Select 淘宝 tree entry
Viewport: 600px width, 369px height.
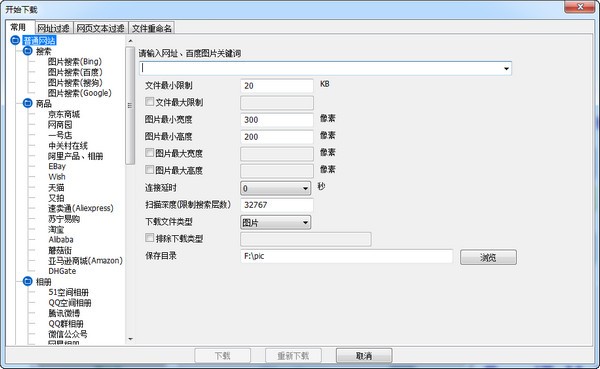click(56, 229)
